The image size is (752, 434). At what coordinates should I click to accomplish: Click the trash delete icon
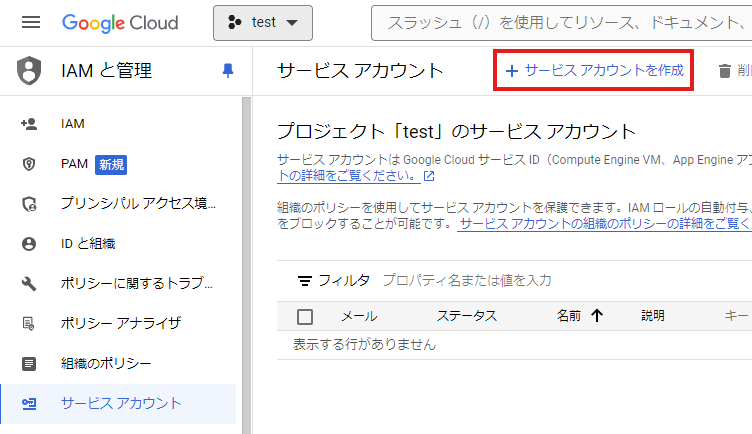[725, 71]
